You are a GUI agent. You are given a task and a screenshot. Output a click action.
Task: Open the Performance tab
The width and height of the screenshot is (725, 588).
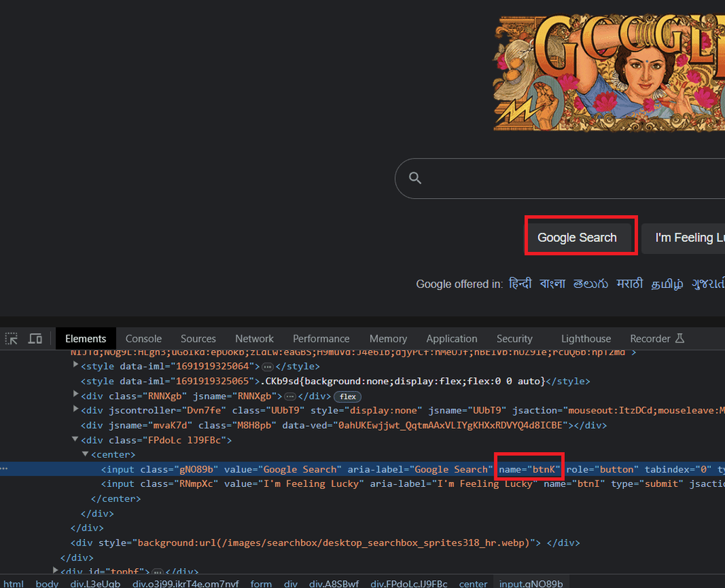(321, 338)
